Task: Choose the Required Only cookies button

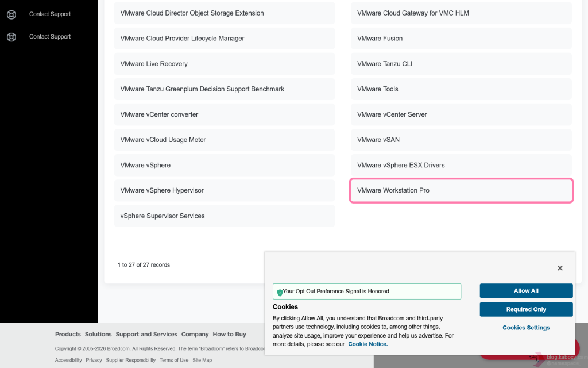Action: click(526, 309)
